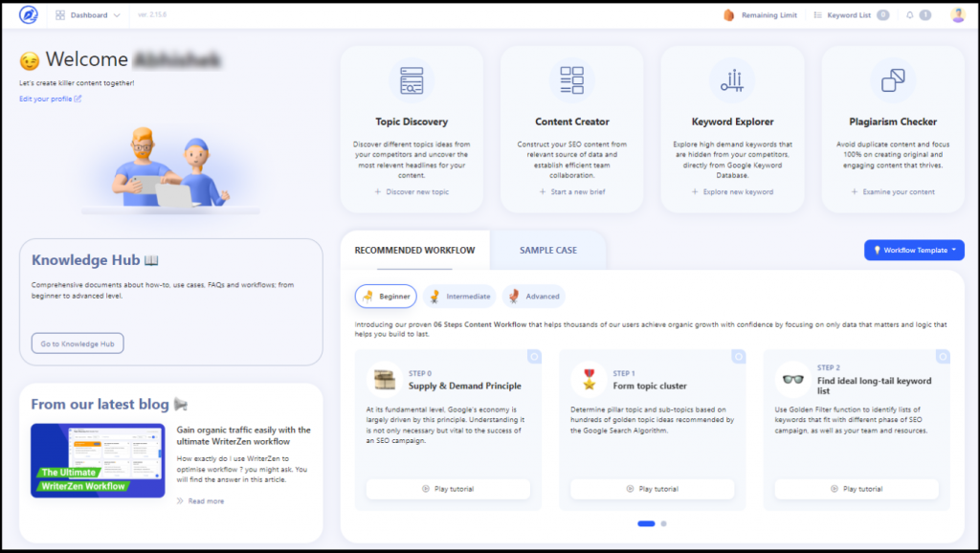This screenshot has height=553, width=980.
Task: Switch to Sample Case tab
Action: 548,250
